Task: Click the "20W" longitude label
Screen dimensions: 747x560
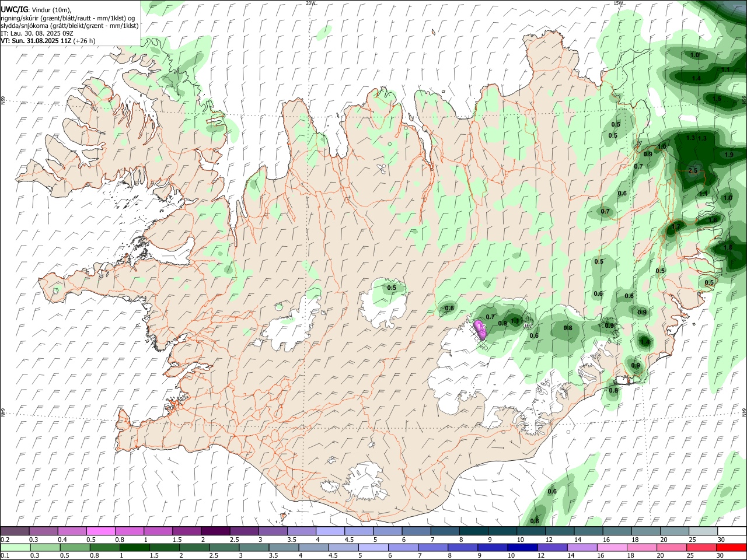Action: 311,3
